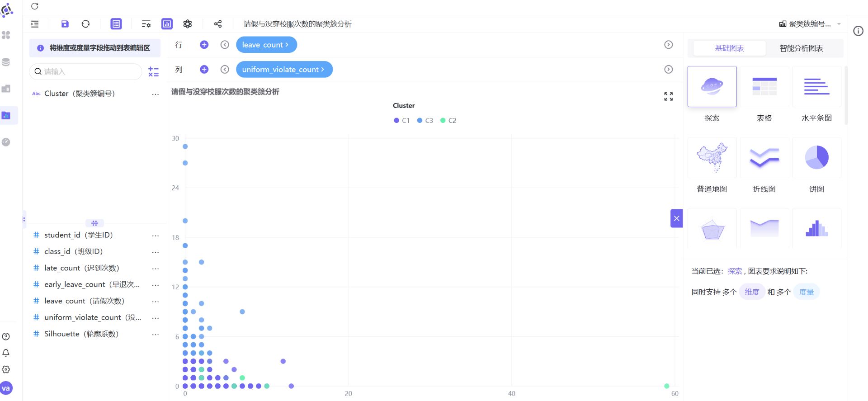Image resolution: width=868 pixels, height=401 pixels.
Task: Open the dashboard icon in left sidebar
Action: coord(6,89)
